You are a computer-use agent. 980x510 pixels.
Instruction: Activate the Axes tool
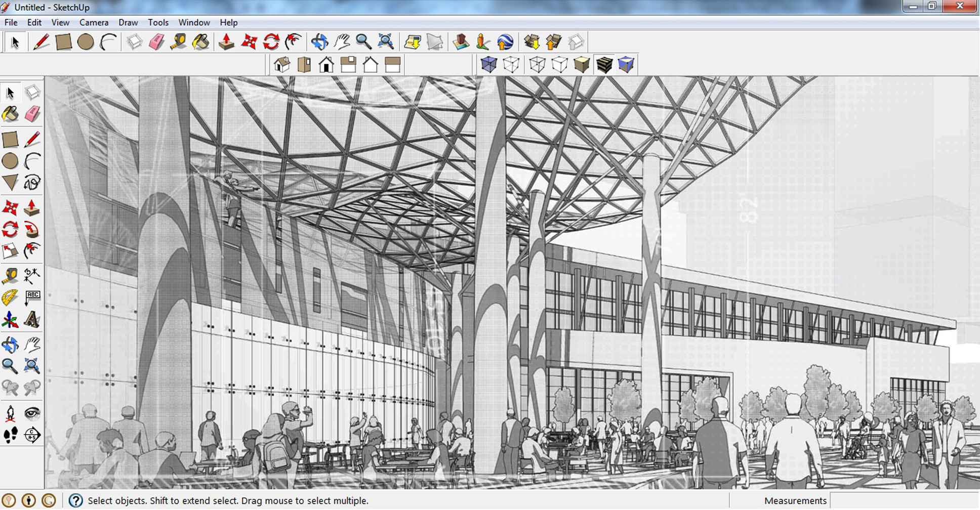10,320
